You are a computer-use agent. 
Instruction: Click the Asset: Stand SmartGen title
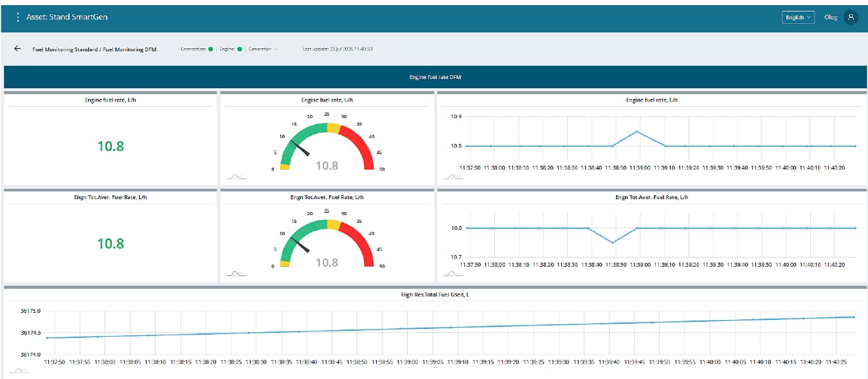click(x=67, y=17)
